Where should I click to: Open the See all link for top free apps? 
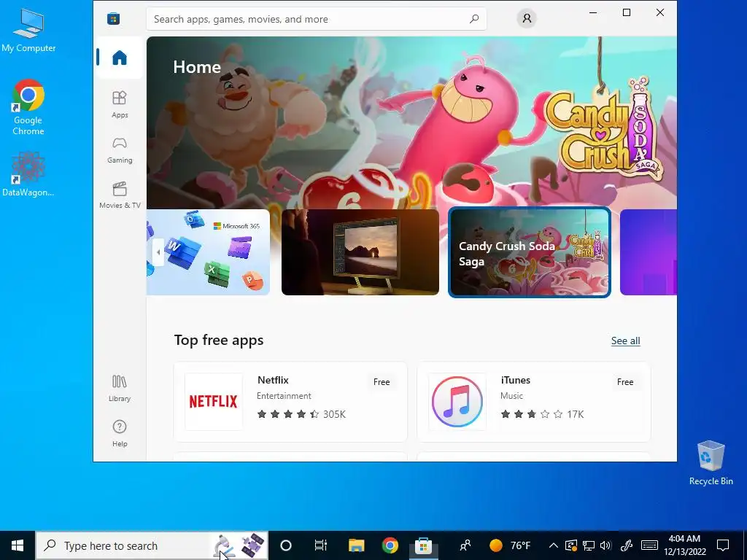pos(625,341)
